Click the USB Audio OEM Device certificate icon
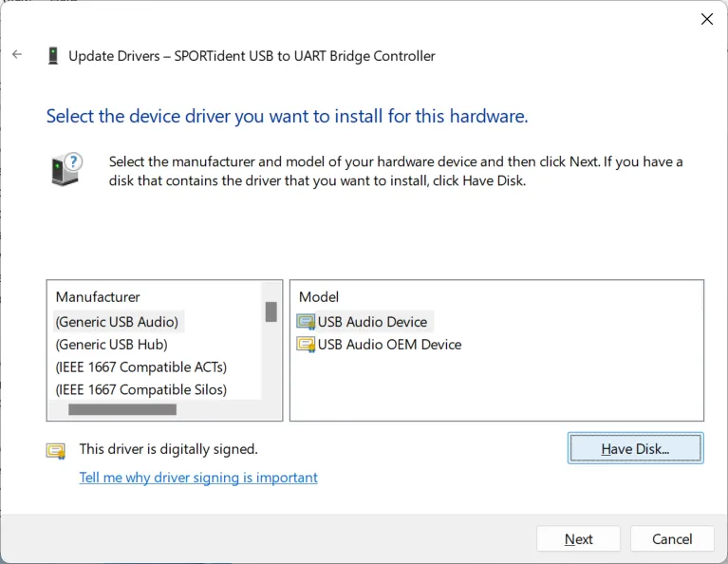728x564 pixels. [x=306, y=345]
